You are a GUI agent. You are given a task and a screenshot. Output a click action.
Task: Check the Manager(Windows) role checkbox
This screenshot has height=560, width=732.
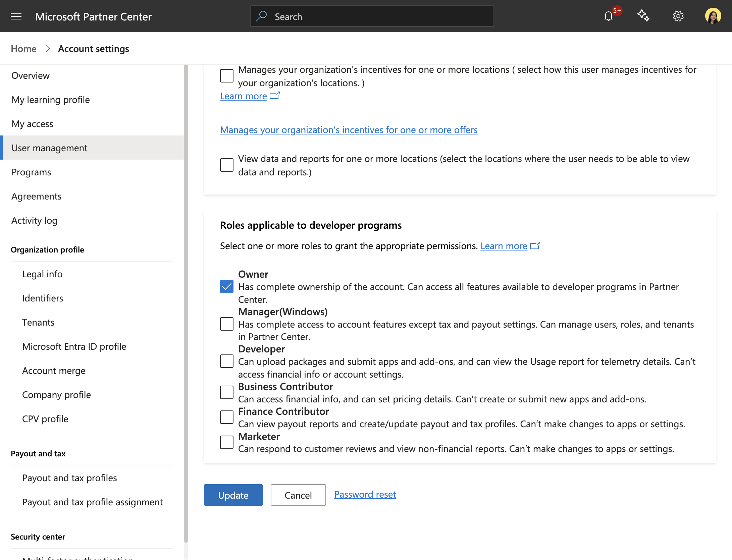(227, 324)
